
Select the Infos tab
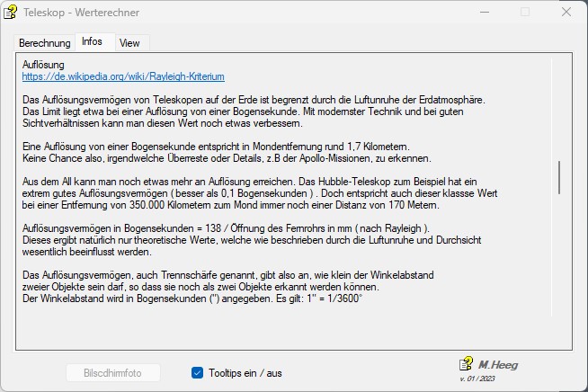92,41
